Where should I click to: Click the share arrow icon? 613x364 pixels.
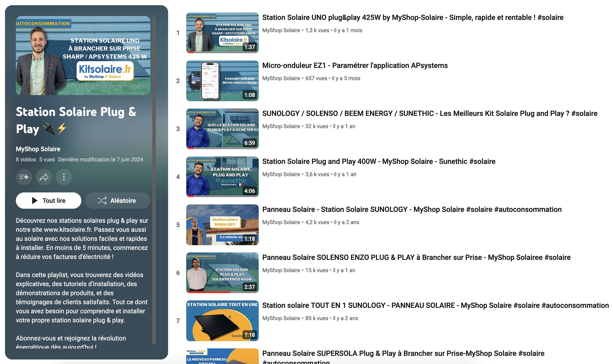[44, 177]
